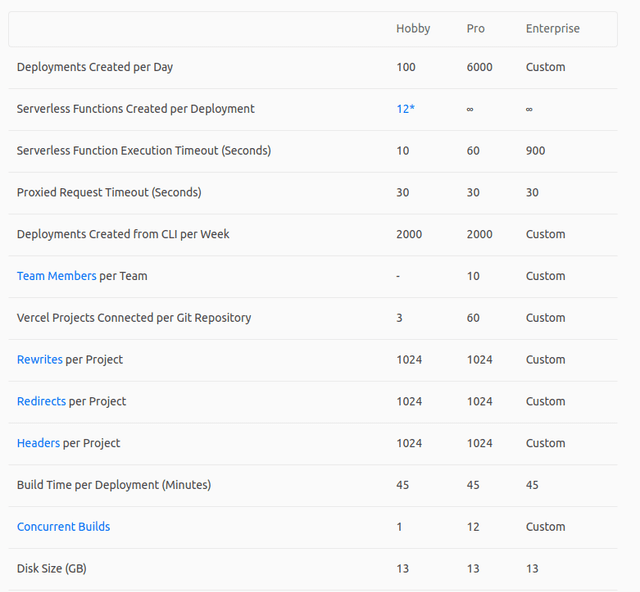The height and width of the screenshot is (592, 640).
Task: Click the Pro 60 Vercel Projects value
Action: pos(473,318)
